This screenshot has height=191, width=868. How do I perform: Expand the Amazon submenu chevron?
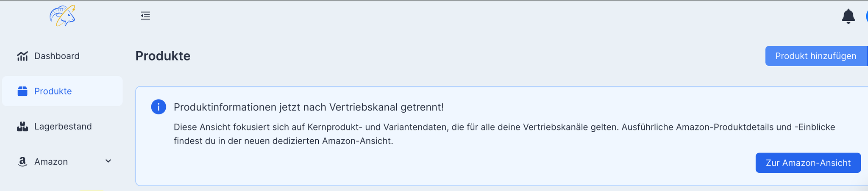[x=108, y=161]
